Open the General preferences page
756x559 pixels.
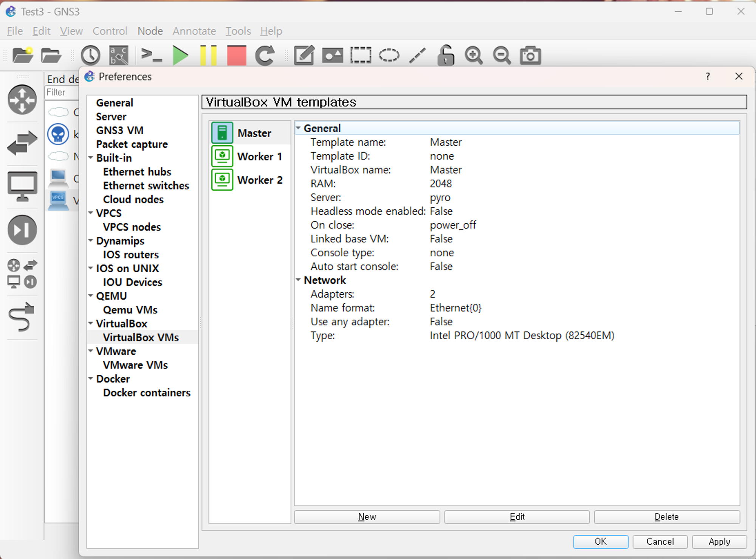point(115,103)
